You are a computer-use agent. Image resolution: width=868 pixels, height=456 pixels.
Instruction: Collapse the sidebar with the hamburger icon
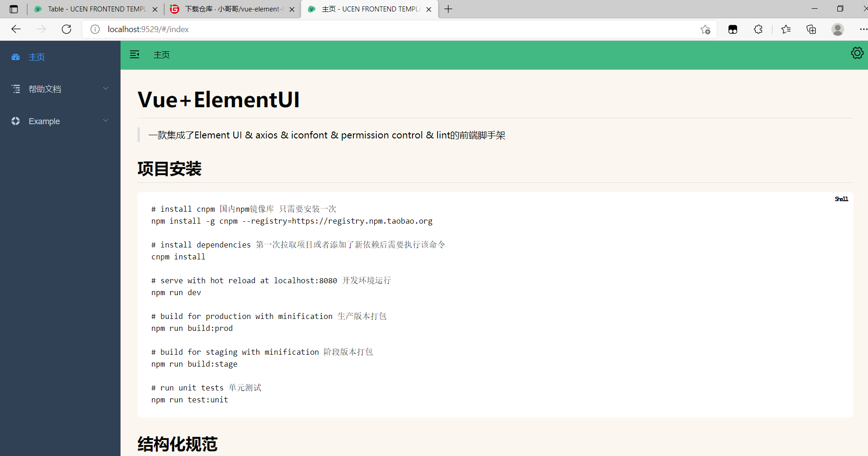134,55
